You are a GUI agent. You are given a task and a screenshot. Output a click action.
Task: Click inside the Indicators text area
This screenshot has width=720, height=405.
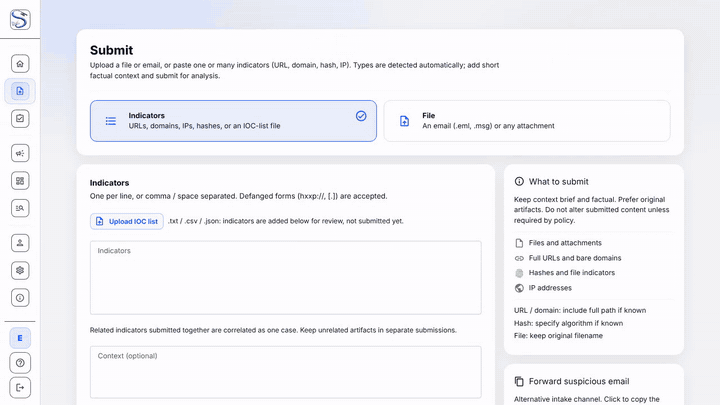click(286, 278)
